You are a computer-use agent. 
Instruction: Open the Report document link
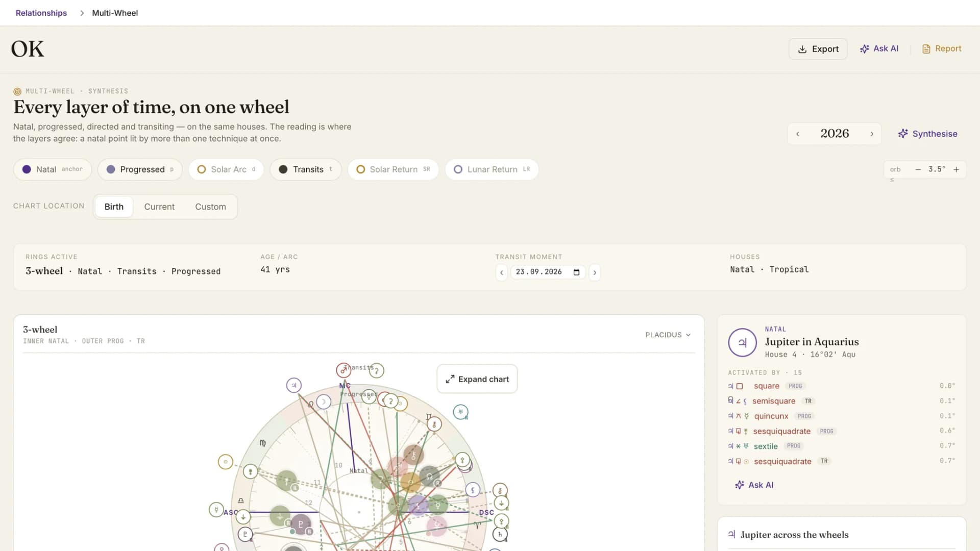(x=942, y=48)
